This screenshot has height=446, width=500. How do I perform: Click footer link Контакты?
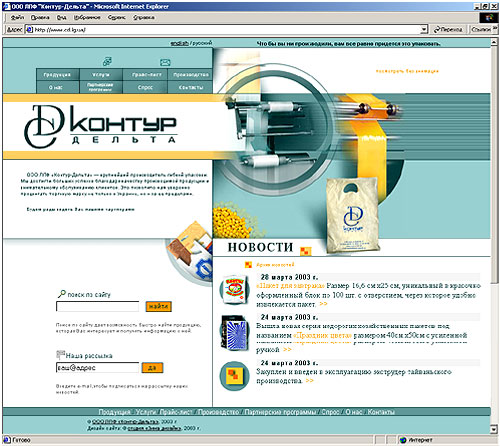pos(381,412)
